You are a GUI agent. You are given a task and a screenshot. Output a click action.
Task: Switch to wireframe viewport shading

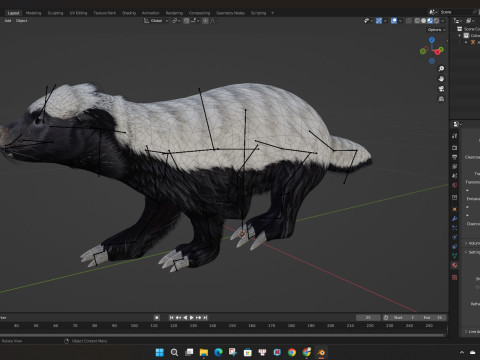[x=417, y=21]
